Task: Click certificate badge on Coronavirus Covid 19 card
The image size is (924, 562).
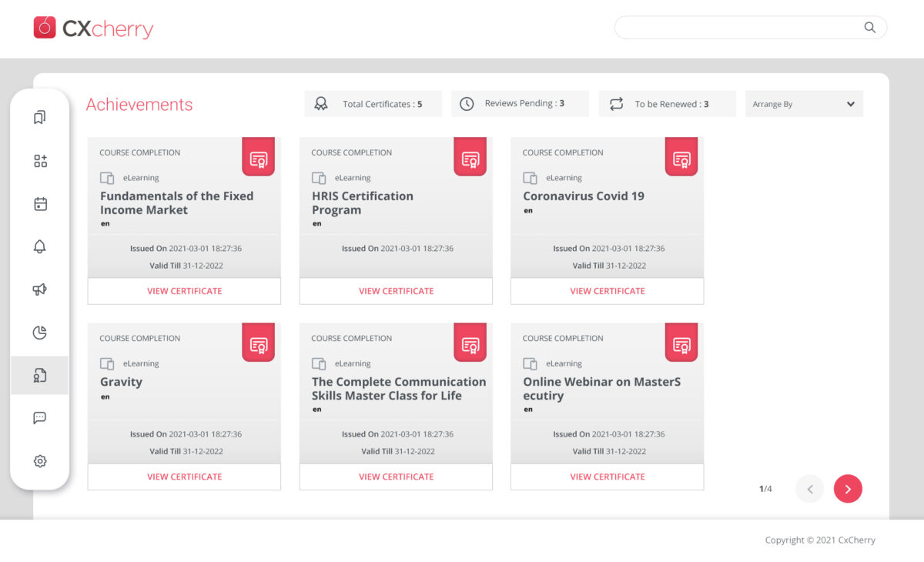Action: [x=681, y=157]
